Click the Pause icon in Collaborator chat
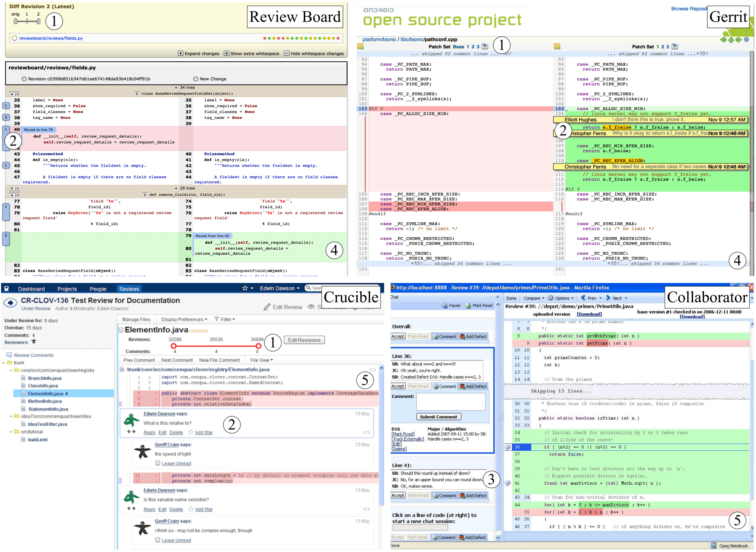This screenshot has height=552, width=756. pos(444,306)
